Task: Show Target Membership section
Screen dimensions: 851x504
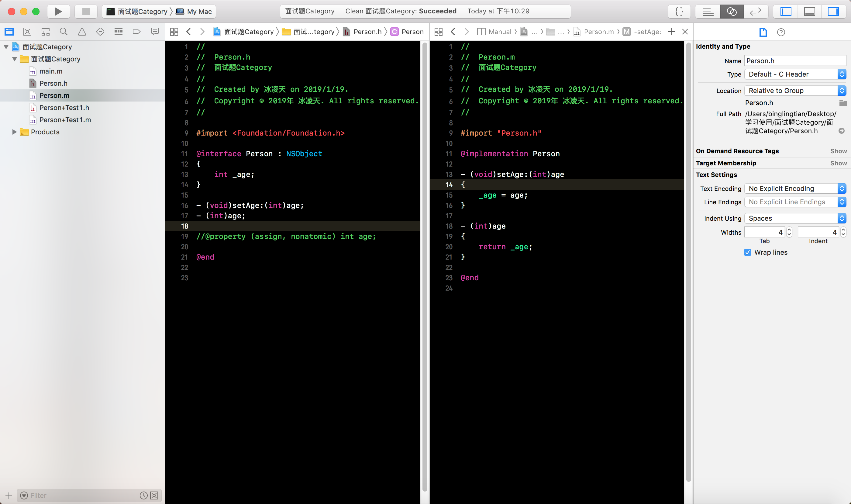Action: [838, 163]
